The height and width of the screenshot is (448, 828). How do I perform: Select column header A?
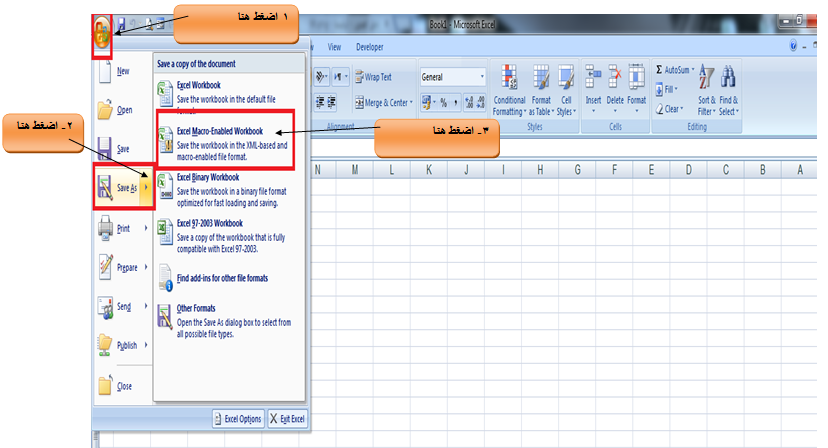tap(799, 170)
